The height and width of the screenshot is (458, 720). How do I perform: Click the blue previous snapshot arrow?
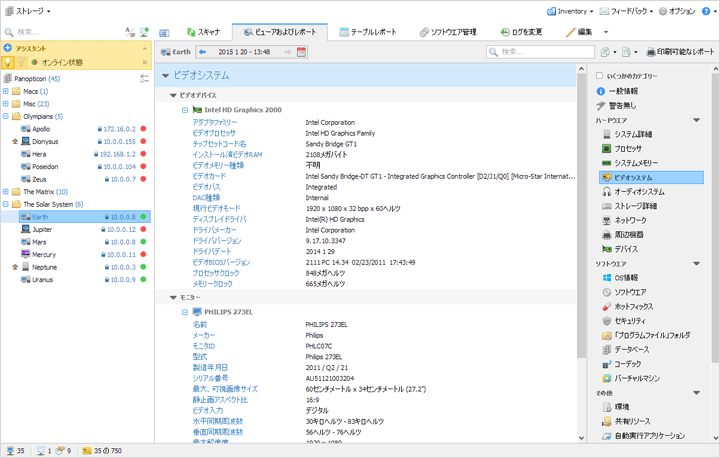pyautogui.click(x=203, y=52)
